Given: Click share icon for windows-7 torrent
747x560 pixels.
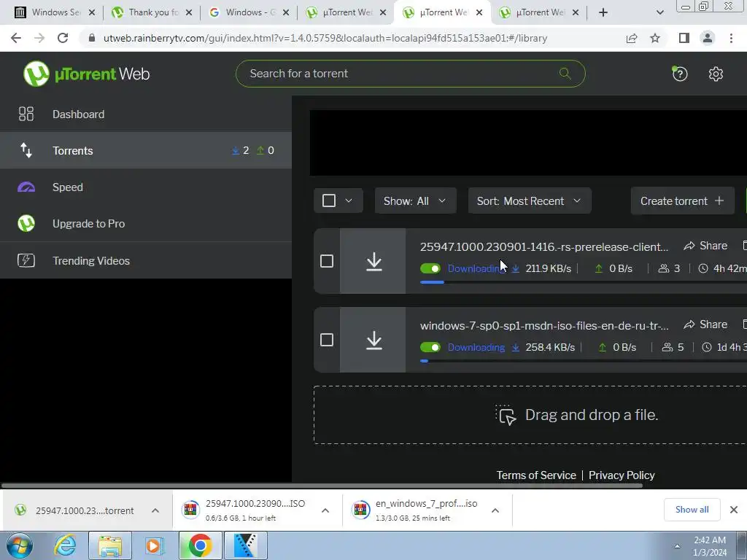Looking at the screenshot, I should [689, 324].
